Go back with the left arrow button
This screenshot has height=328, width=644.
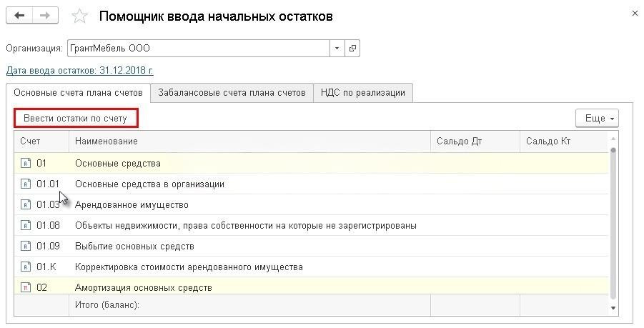click(19, 16)
